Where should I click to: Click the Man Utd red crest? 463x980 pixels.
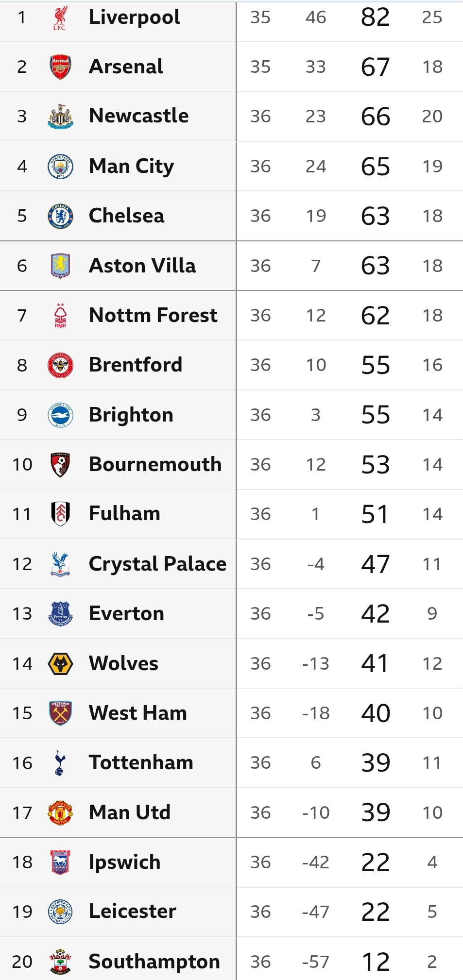pyautogui.click(x=60, y=813)
